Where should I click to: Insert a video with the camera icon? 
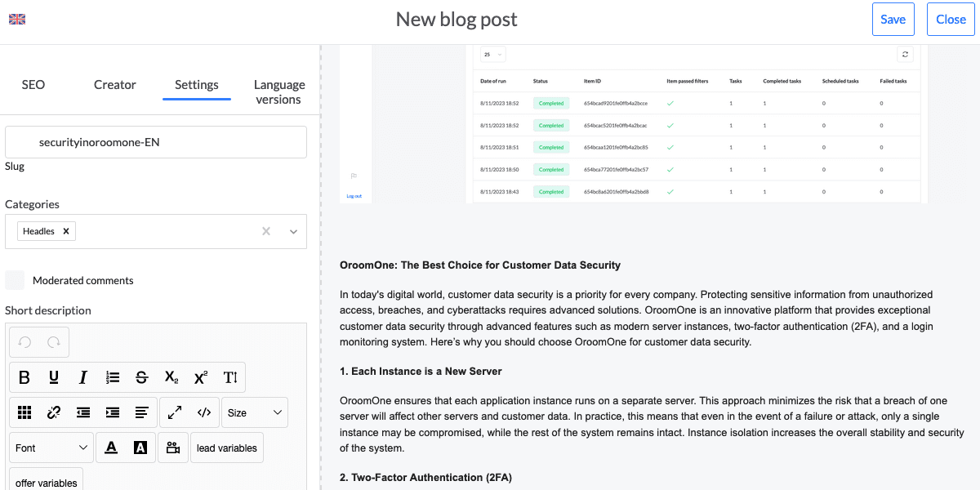(172, 448)
